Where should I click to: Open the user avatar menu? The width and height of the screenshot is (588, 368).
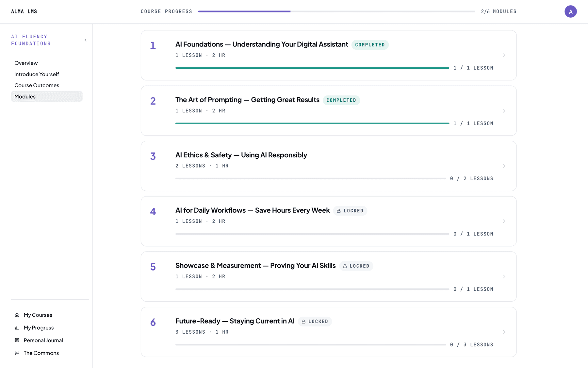pyautogui.click(x=570, y=11)
